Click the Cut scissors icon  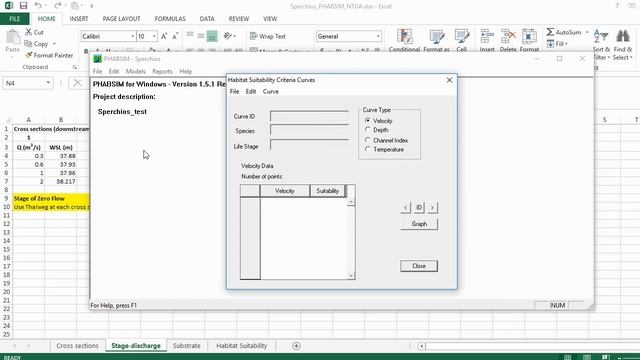click(29, 32)
